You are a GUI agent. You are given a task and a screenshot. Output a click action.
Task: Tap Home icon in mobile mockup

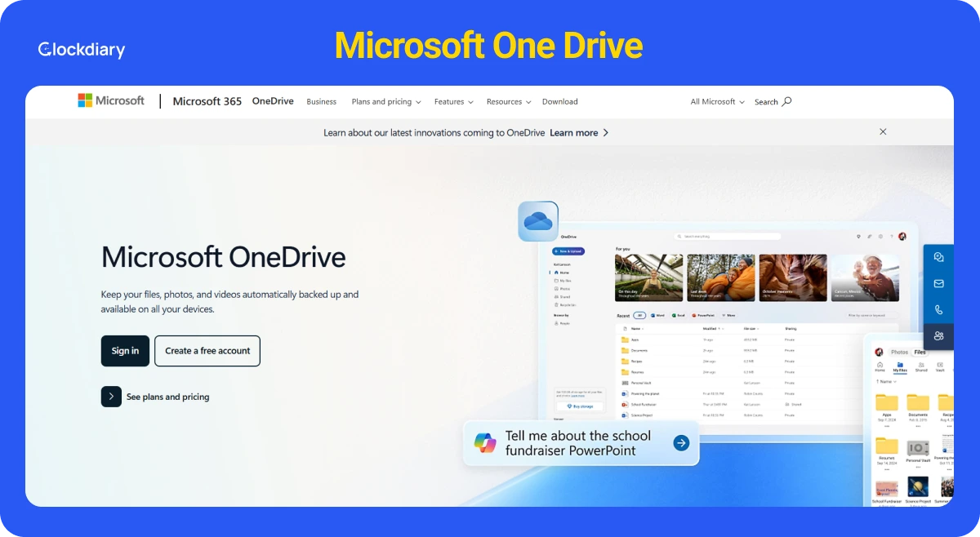point(880,366)
